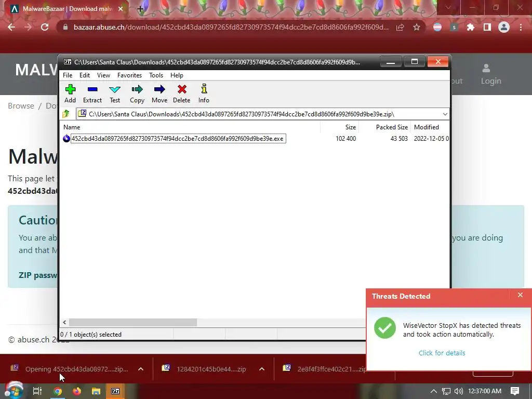Viewport: 532px width, 399px height.
Task: Open the Chrome extensions puzzle icon
Action: tap(470, 27)
